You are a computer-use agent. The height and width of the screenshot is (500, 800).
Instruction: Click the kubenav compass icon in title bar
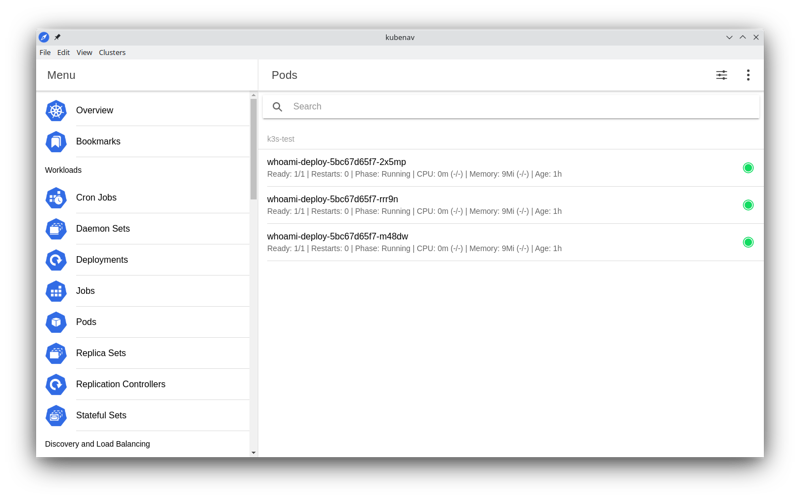click(44, 37)
